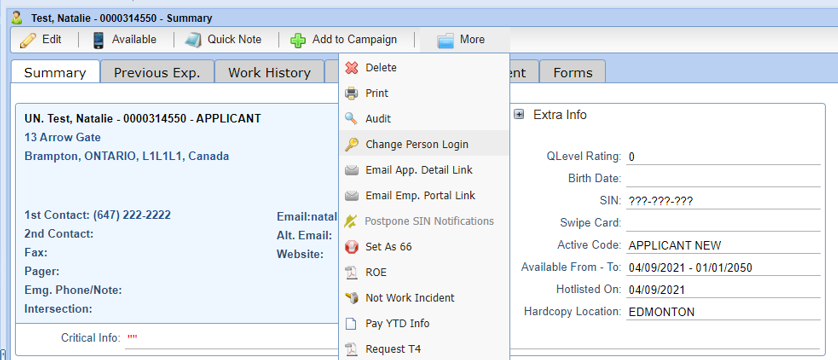Click the magnifier icon beside Audit
The image size is (838, 360).
(x=351, y=119)
